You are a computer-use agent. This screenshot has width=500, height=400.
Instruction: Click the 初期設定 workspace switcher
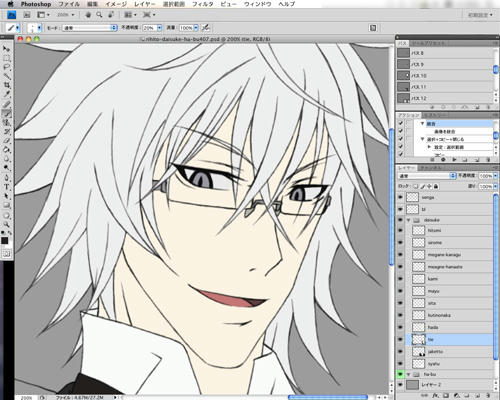point(480,15)
